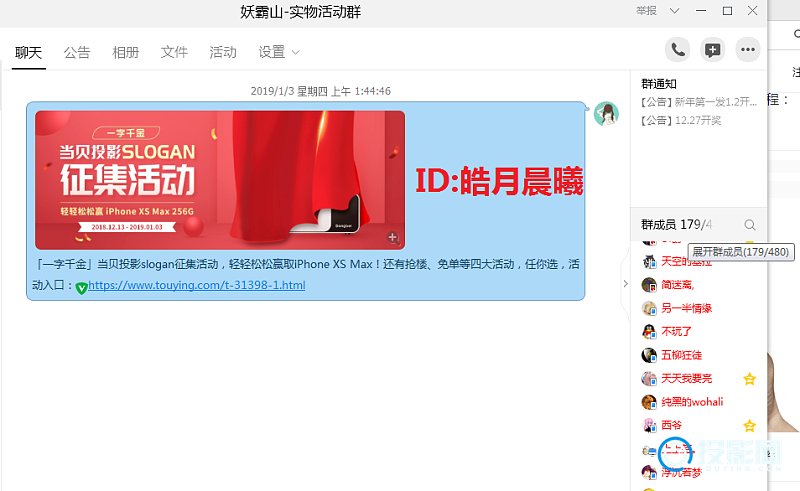Collapse the side panel with the arrow handle
The width and height of the screenshot is (800, 491).
click(625, 284)
